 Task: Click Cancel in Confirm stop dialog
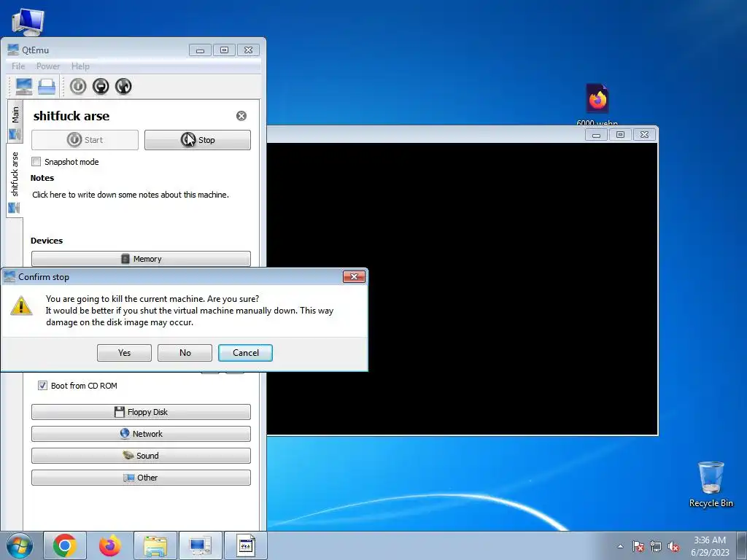(245, 353)
